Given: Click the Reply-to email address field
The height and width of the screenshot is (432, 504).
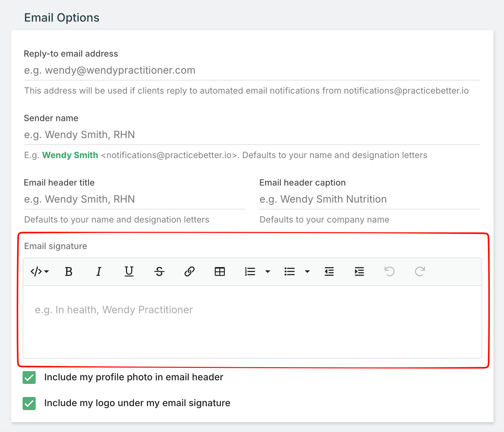Looking at the screenshot, I should [x=252, y=70].
